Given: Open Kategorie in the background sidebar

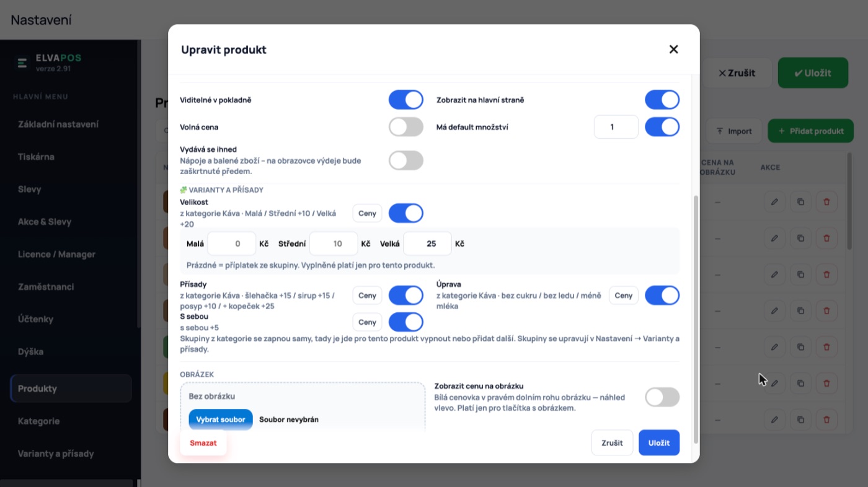Looking at the screenshot, I should (x=38, y=421).
